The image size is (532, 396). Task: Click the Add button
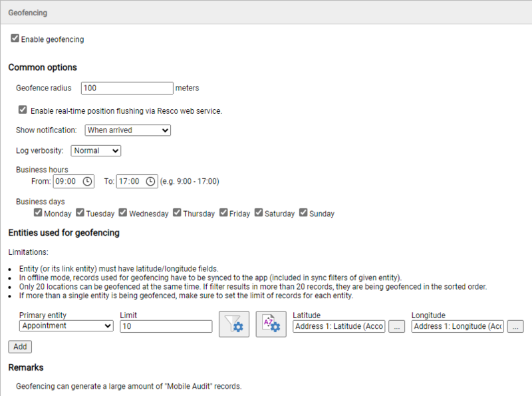(19, 346)
